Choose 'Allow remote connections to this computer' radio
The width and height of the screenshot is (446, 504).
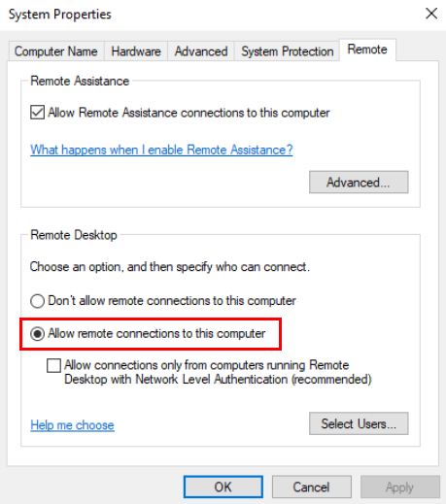coord(37,334)
